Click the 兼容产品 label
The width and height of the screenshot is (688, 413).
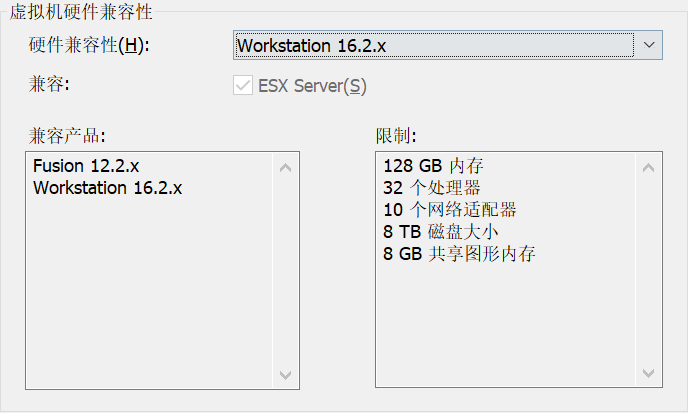67,135
